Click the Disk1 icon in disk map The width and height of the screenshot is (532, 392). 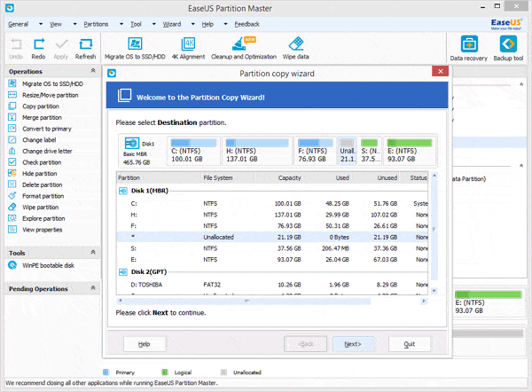coord(132,143)
